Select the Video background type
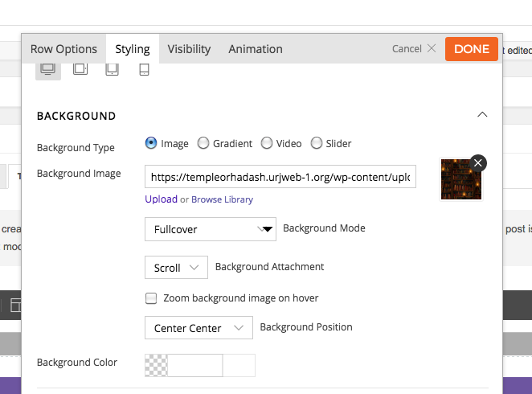This screenshot has width=532, height=394. pyautogui.click(x=267, y=143)
